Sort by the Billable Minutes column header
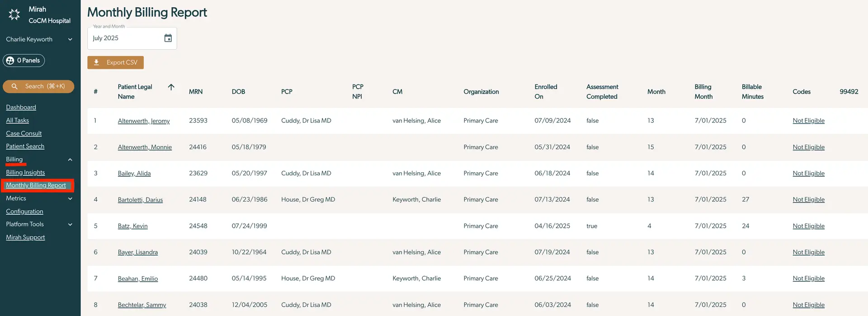The height and width of the screenshot is (316, 868). click(752, 91)
